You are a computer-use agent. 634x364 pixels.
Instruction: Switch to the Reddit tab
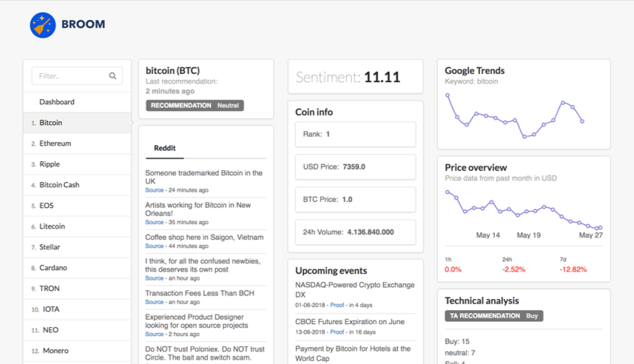[164, 148]
